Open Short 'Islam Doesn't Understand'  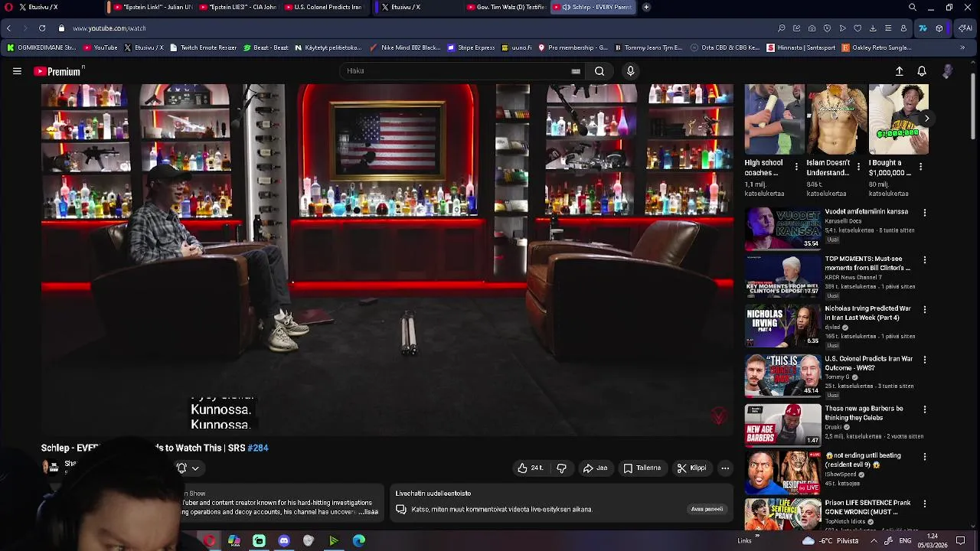click(836, 119)
